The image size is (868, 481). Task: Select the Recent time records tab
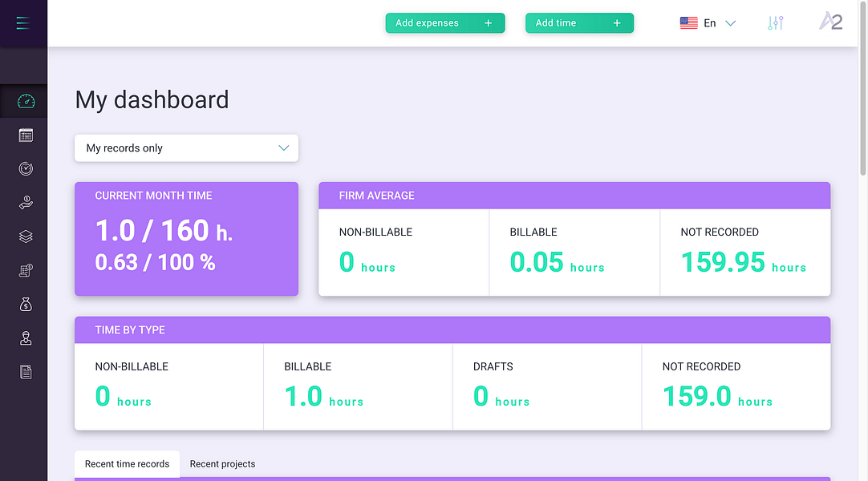(127, 464)
